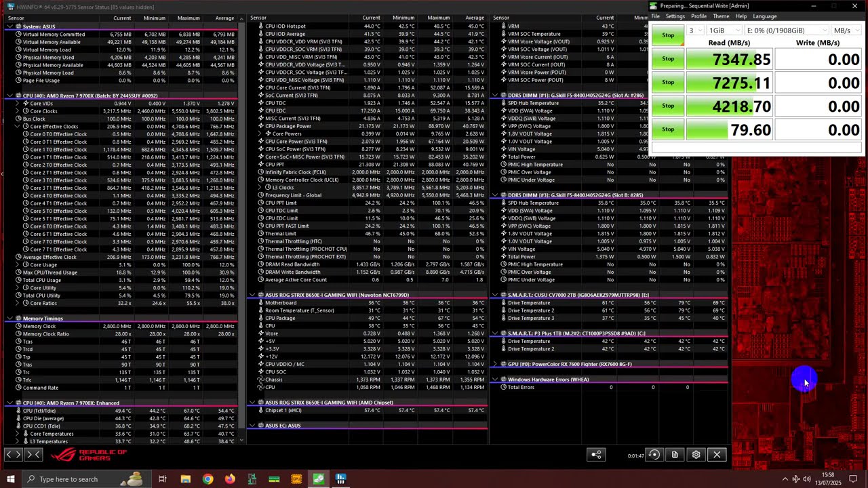This screenshot has width=868, height=488.
Task: Open CrystalDiskMark Profile menu
Action: 698,16
